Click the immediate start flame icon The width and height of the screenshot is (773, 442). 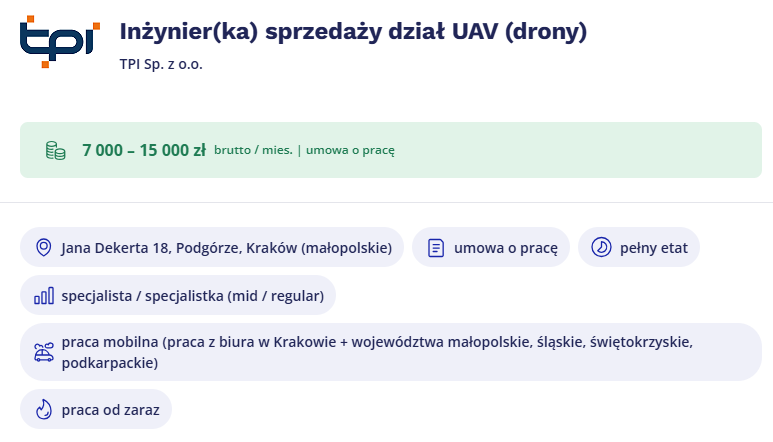tap(43, 409)
